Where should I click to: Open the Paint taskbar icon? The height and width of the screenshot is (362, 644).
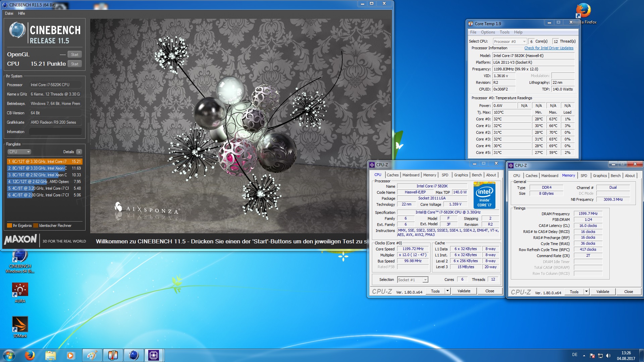[92, 355]
